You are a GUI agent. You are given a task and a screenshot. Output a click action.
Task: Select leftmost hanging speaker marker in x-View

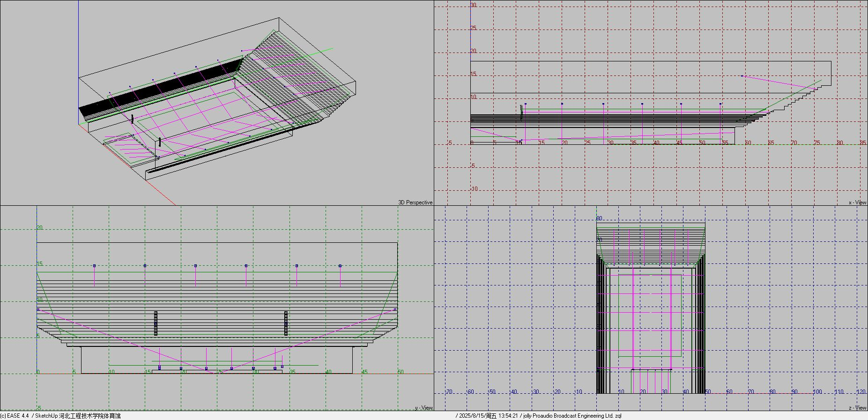526,104
